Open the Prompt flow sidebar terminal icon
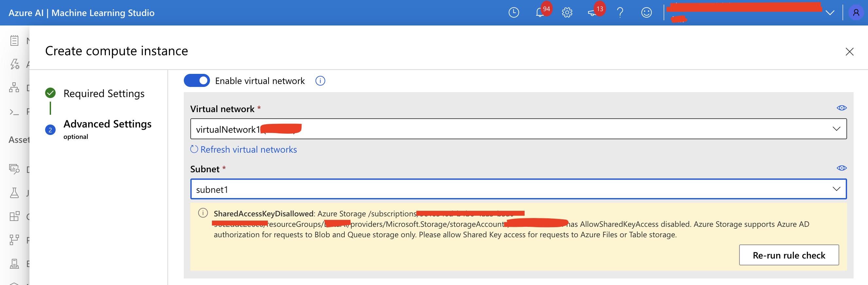868x285 pixels. [x=14, y=112]
